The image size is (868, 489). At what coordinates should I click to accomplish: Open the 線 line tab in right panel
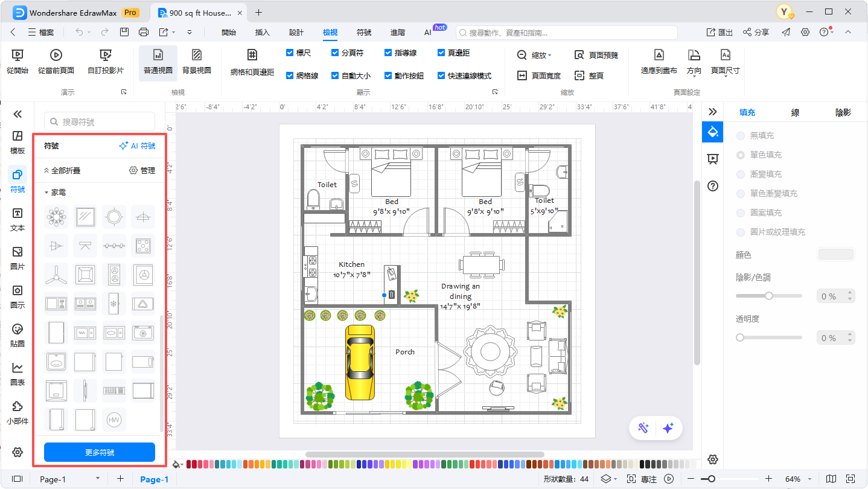click(x=796, y=112)
